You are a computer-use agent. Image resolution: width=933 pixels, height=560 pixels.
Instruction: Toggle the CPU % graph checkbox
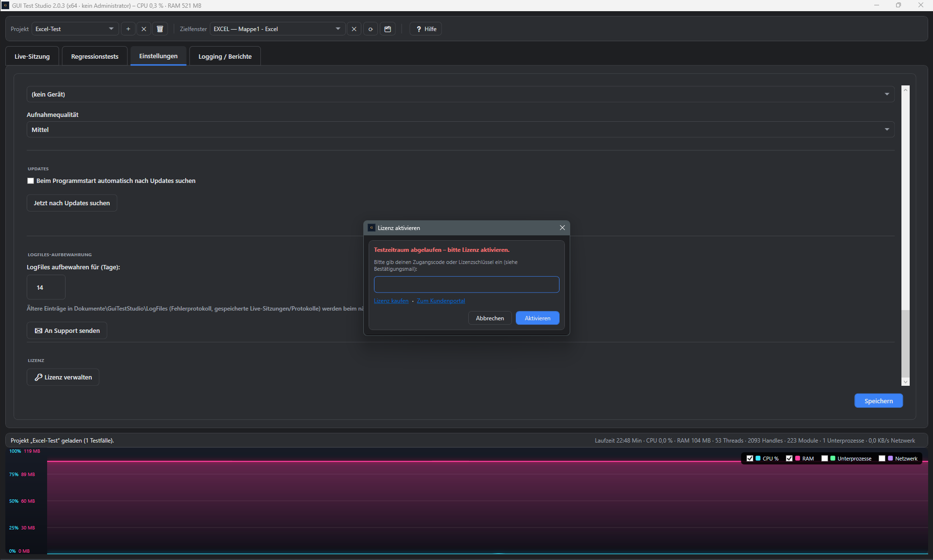pos(750,459)
